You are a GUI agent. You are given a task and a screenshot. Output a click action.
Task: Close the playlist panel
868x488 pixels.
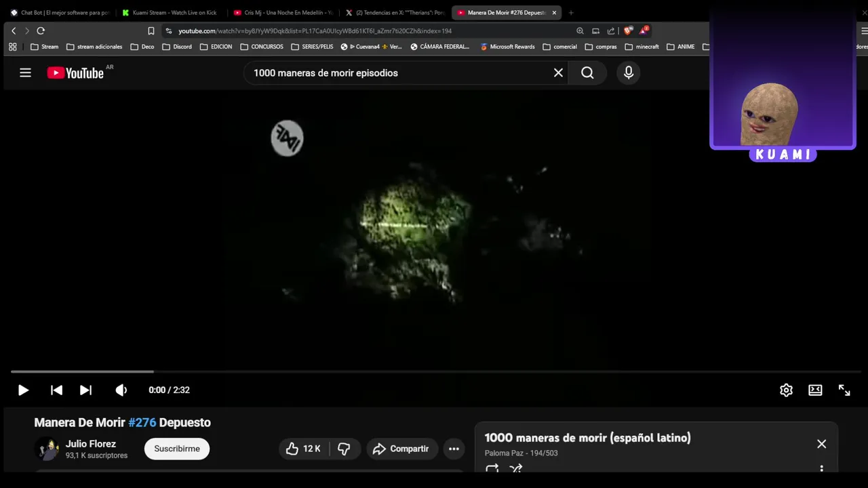click(821, 444)
